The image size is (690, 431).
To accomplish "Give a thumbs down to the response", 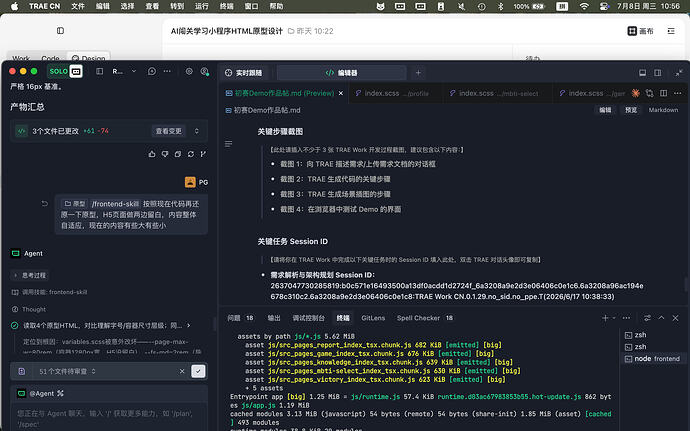I will pyautogui.click(x=165, y=154).
